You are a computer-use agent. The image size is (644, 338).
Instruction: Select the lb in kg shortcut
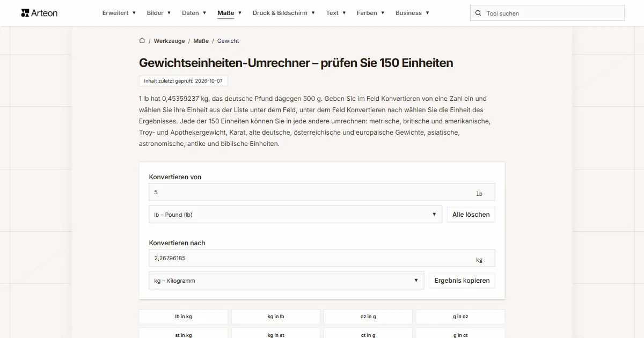tap(184, 317)
